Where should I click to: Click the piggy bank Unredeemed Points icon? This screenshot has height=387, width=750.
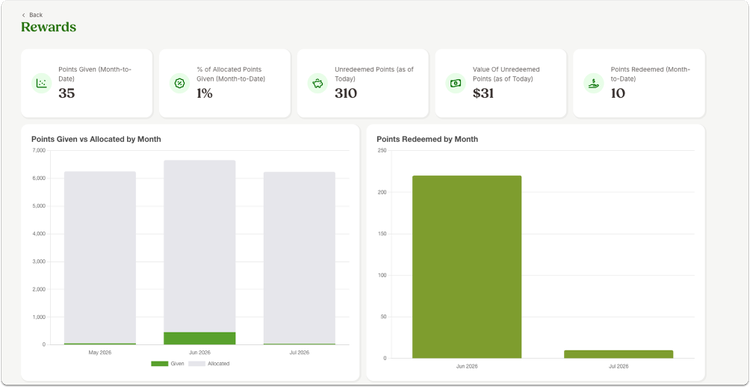[318, 83]
